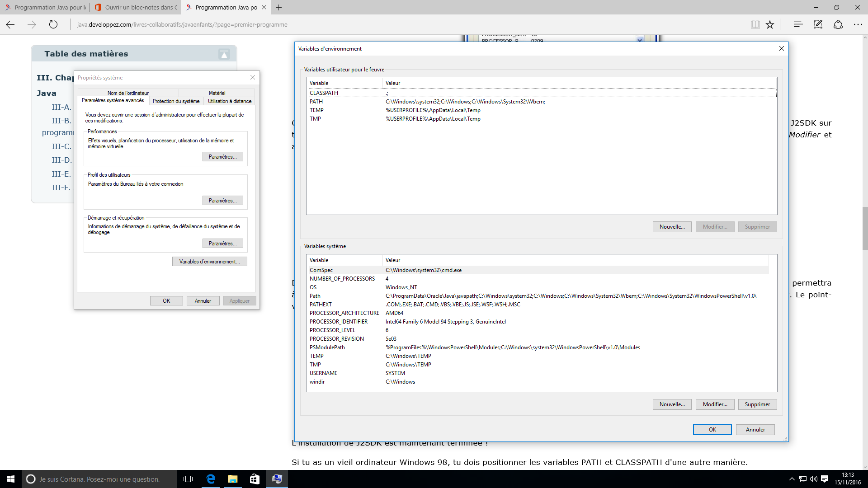Open Démarrage et récupération Paramètres button
Image resolution: width=868 pixels, height=488 pixels.
tap(222, 244)
